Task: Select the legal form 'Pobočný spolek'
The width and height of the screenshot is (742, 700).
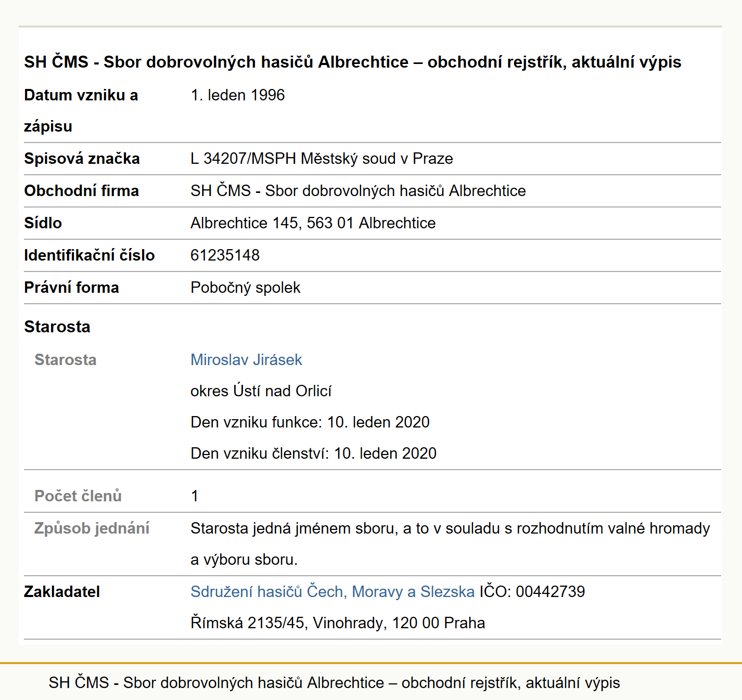Action: coord(245,288)
